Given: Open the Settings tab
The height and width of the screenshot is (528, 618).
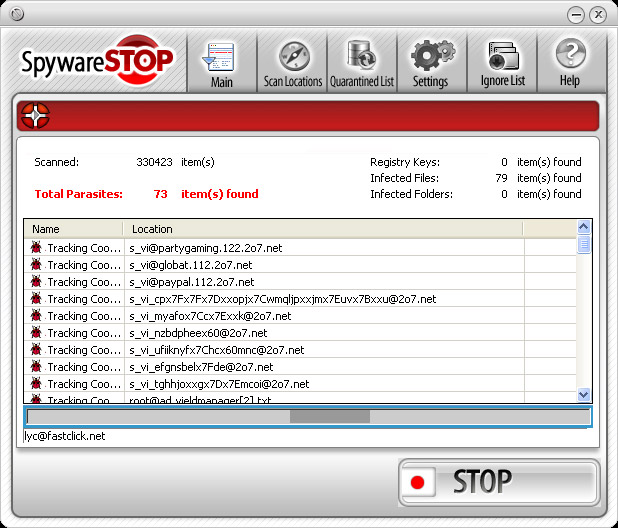Looking at the screenshot, I should click(432, 64).
